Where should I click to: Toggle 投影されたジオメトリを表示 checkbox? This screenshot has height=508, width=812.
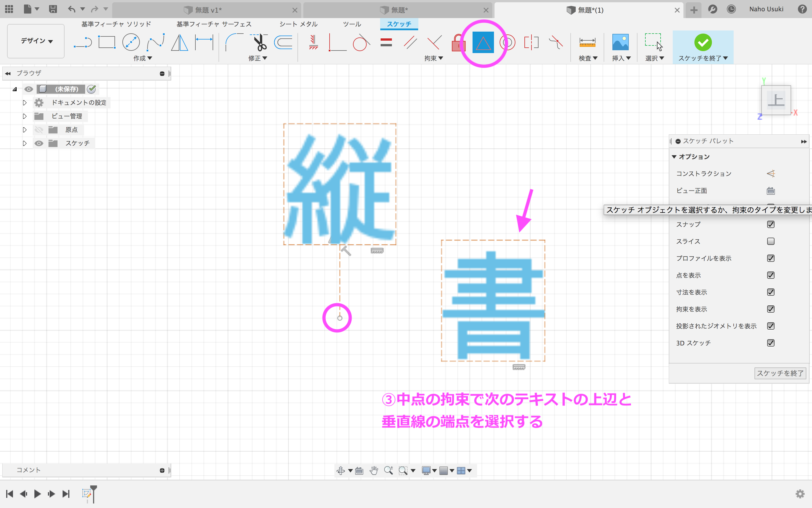coord(771,326)
